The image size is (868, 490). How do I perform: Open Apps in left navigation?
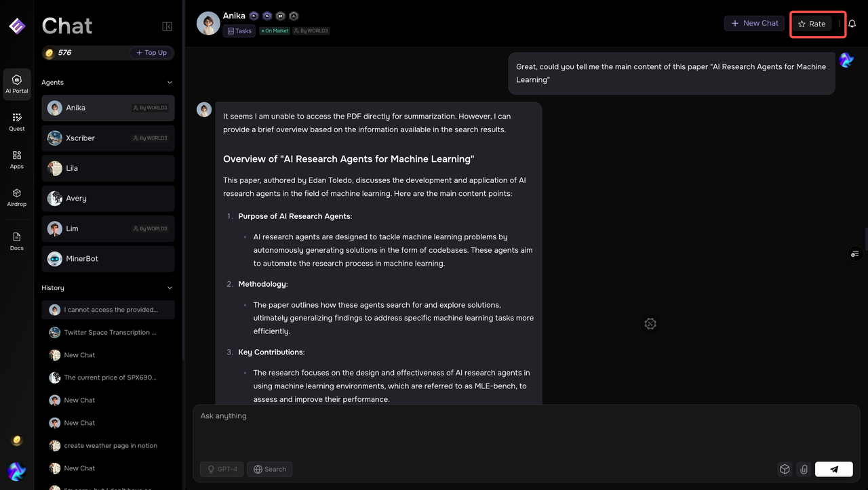coord(17,159)
